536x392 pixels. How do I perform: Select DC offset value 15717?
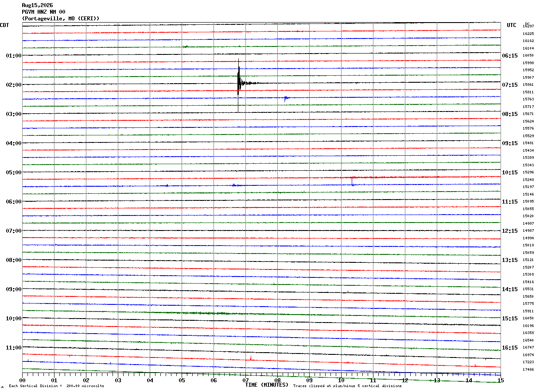pyautogui.click(x=528, y=107)
